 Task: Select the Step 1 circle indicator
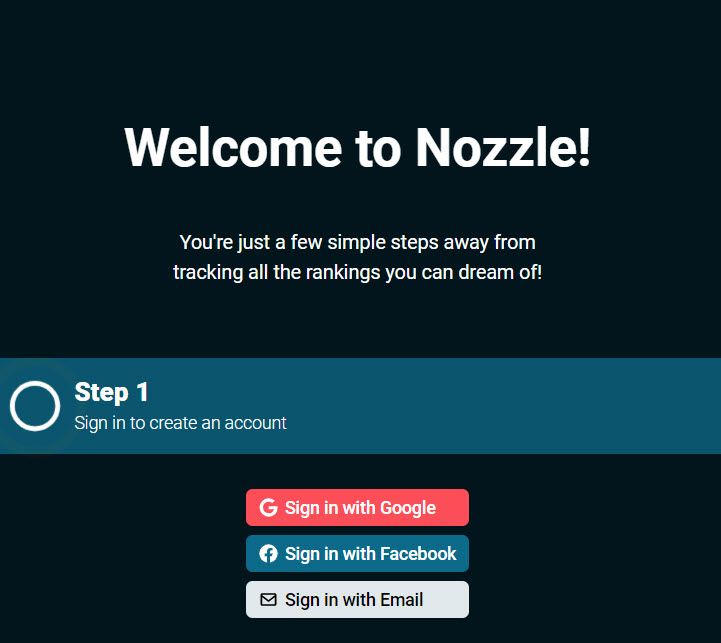35,406
